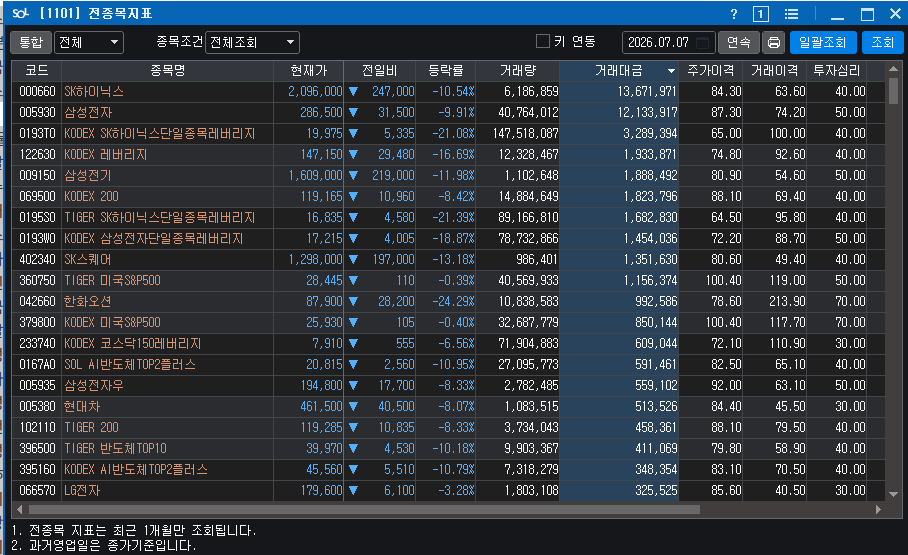Select KODEX SK하이닉스단일종목레버리지 row name
This screenshot has height=555, width=908.
pos(159,133)
